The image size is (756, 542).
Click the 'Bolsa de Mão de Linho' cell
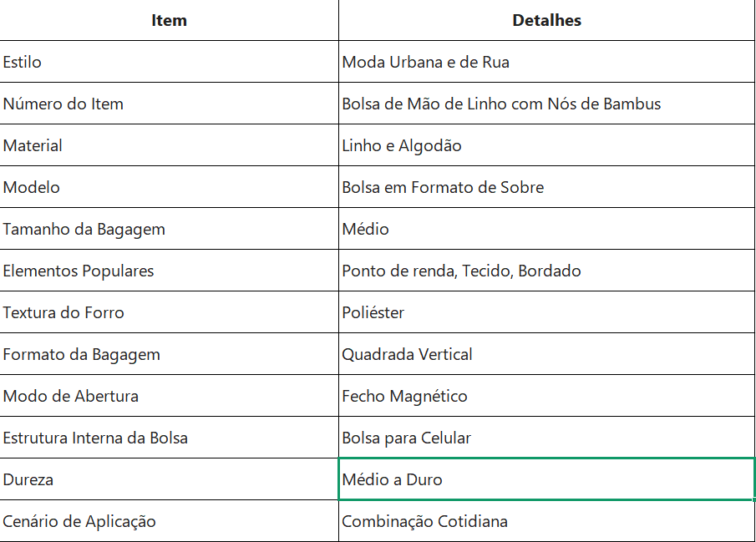(x=546, y=104)
